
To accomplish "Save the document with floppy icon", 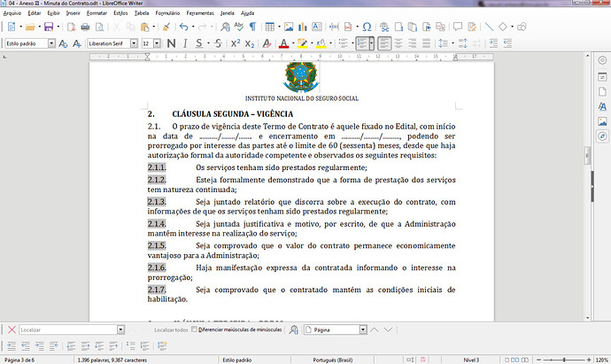I will coord(49,27).
